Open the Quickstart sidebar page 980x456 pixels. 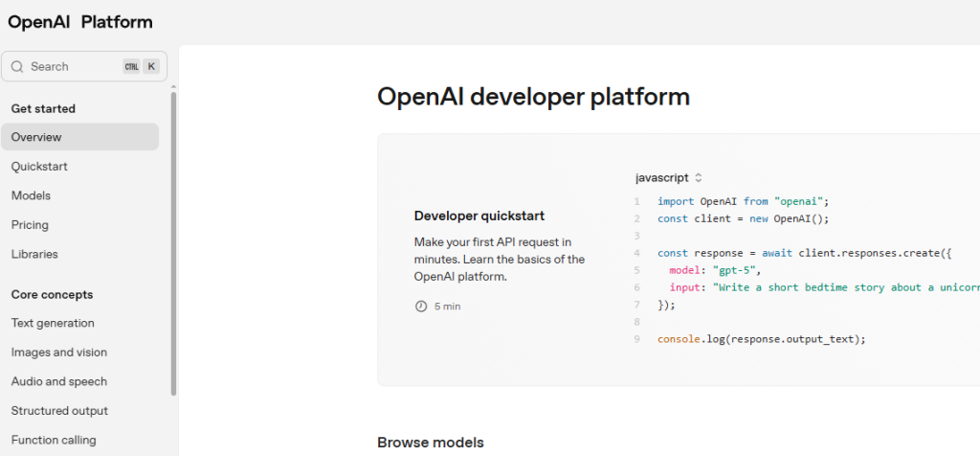coord(39,167)
